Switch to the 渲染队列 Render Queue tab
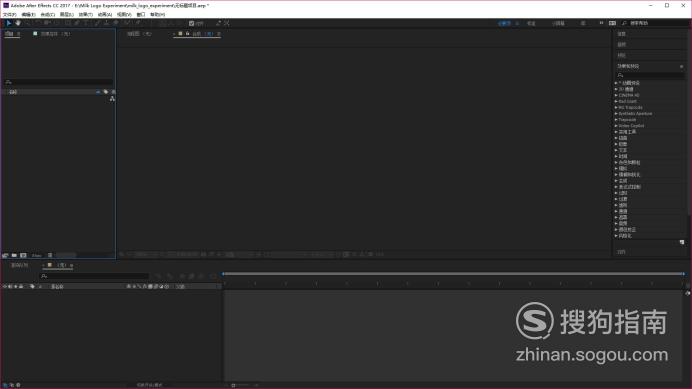692x389 pixels. pos(19,265)
